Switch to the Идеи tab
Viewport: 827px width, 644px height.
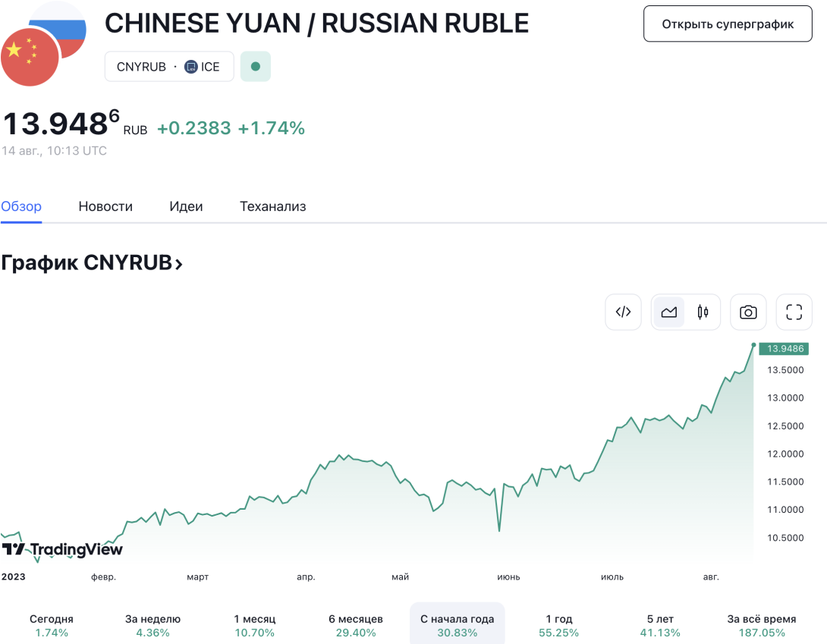[x=186, y=206]
